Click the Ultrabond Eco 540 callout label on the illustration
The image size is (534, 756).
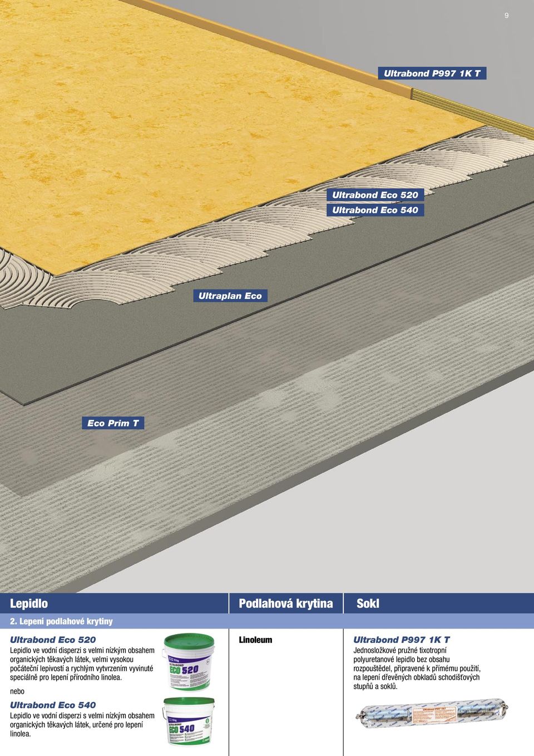(x=375, y=210)
